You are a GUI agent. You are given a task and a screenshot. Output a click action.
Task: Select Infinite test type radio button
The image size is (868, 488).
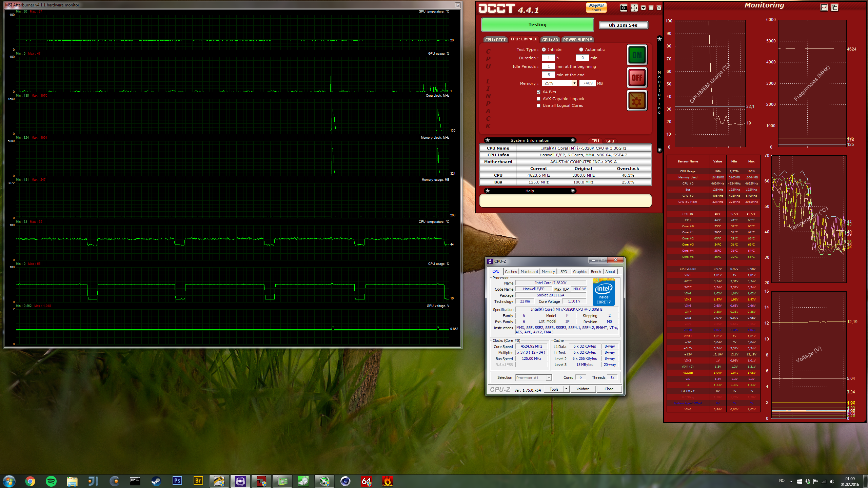544,50
